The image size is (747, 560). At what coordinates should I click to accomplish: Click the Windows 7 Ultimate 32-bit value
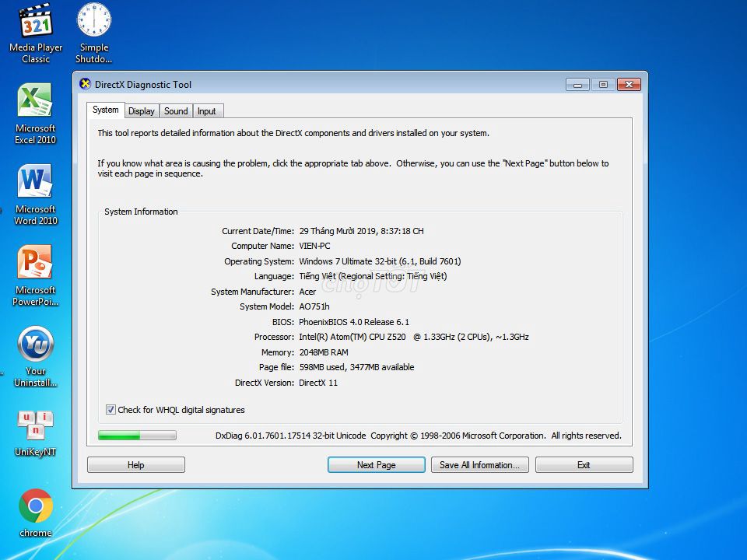380,261
